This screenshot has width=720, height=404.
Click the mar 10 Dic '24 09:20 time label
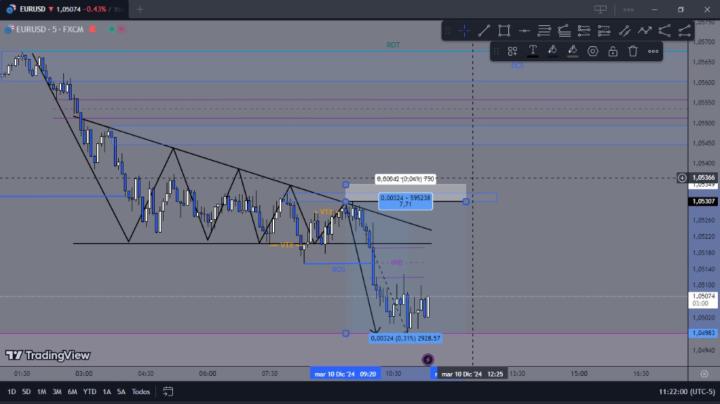click(x=345, y=374)
